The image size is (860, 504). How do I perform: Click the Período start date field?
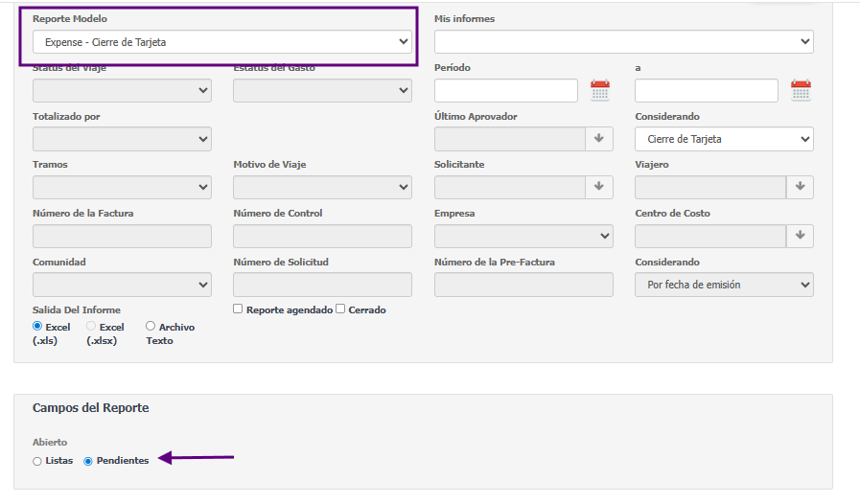click(x=505, y=91)
